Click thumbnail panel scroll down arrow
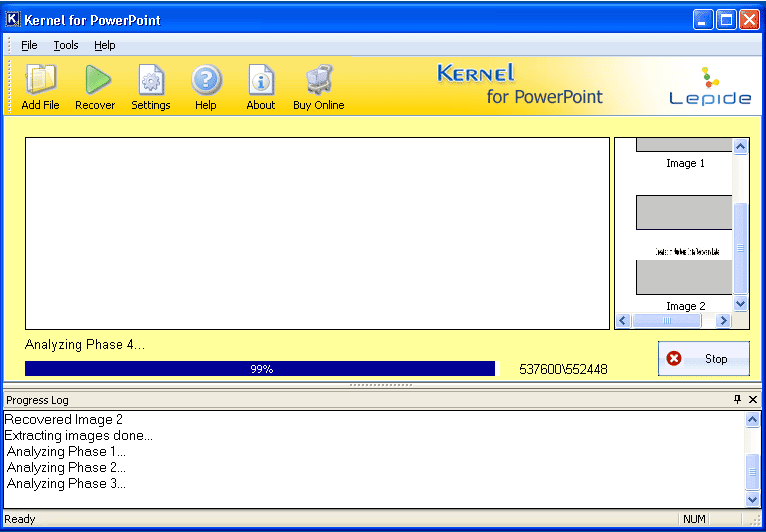The width and height of the screenshot is (766, 532). coord(741,303)
